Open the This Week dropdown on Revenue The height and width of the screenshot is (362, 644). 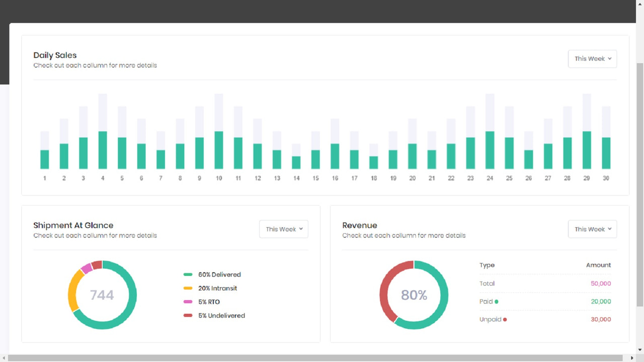click(592, 229)
